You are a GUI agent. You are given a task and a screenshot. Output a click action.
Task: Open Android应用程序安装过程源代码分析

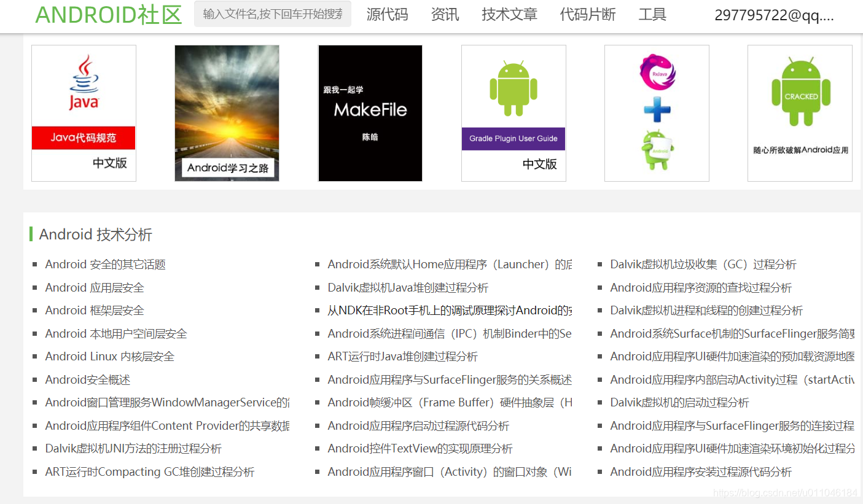click(x=701, y=472)
